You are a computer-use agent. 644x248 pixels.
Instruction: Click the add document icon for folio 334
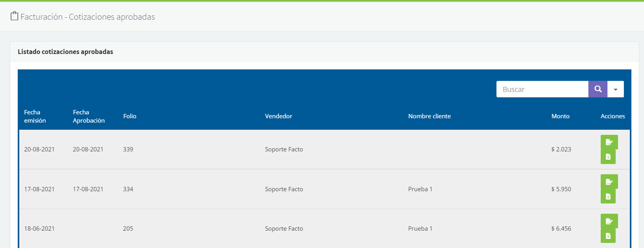(x=608, y=196)
